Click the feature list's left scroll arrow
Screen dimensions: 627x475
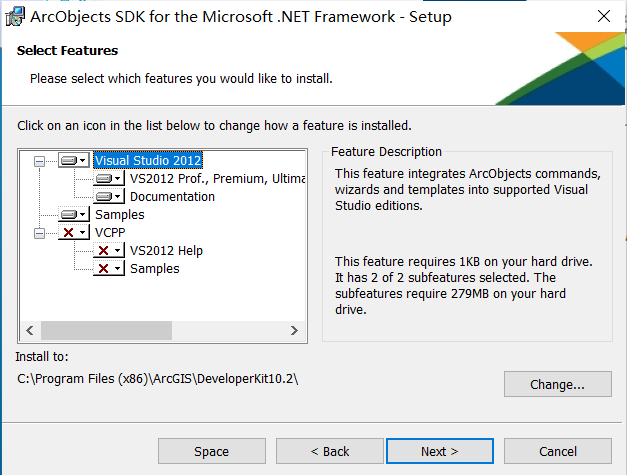[x=30, y=330]
